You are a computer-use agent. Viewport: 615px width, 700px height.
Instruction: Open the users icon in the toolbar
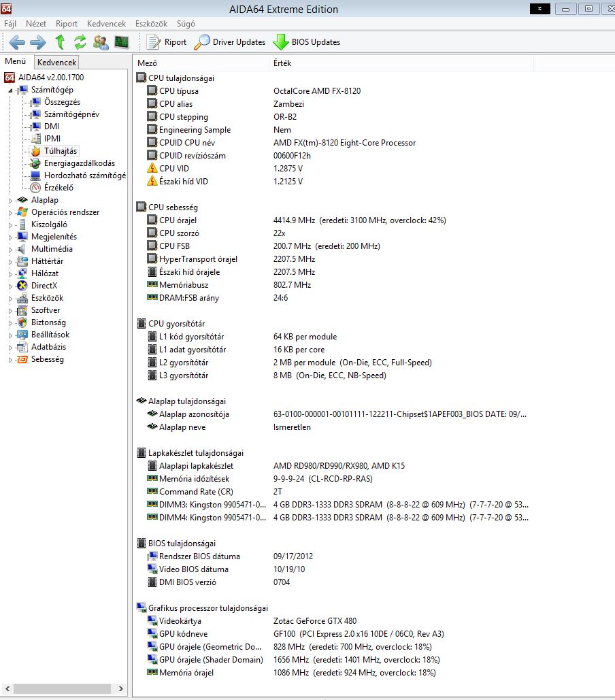[x=101, y=42]
